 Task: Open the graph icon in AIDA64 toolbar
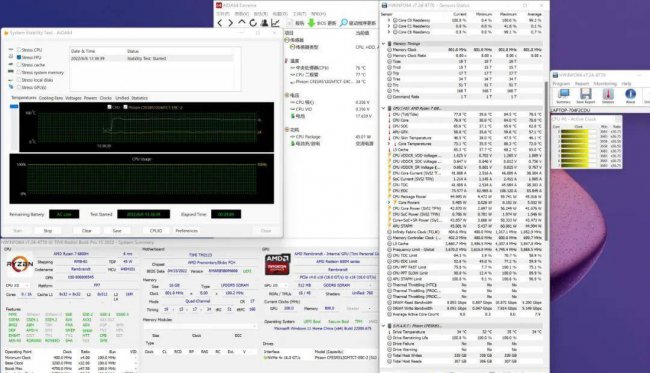[x=275, y=23]
